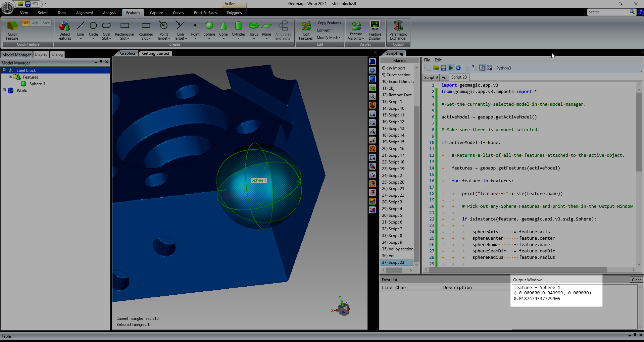Viewport: 644px width, 342px height.
Task: Switch to the Script 9 tab
Action: pos(431,77)
